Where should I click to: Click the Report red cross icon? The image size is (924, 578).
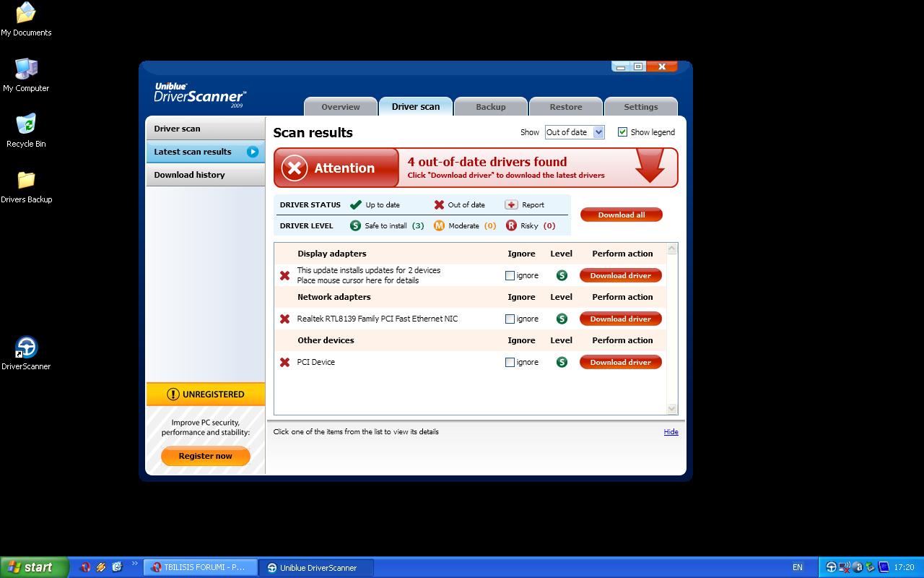pos(511,204)
